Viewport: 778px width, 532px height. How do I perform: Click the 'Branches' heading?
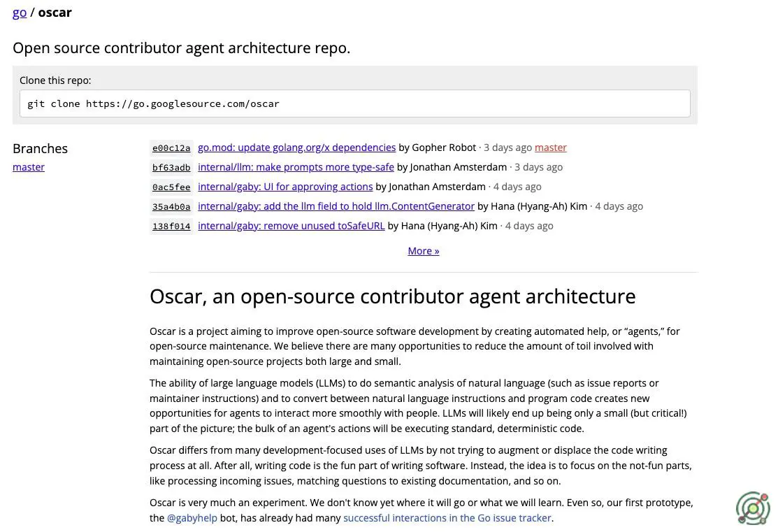tap(40, 148)
